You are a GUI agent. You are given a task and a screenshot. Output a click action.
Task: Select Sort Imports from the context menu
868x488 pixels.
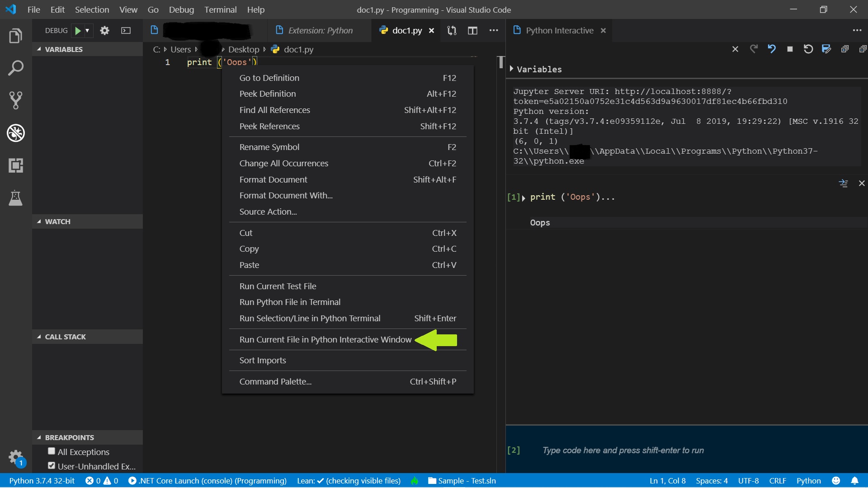pyautogui.click(x=348, y=360)
